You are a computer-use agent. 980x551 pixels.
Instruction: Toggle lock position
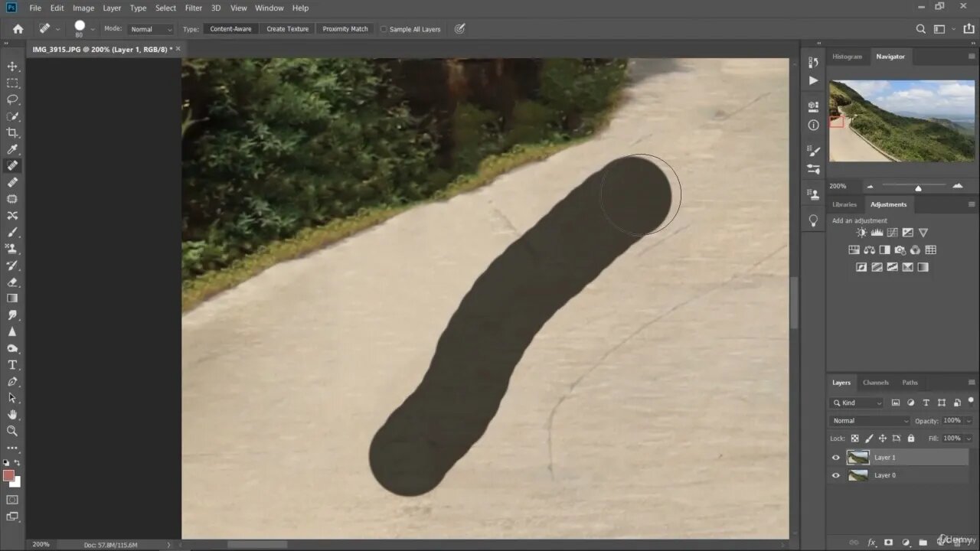pyautogui.click(x=883, y=439)
